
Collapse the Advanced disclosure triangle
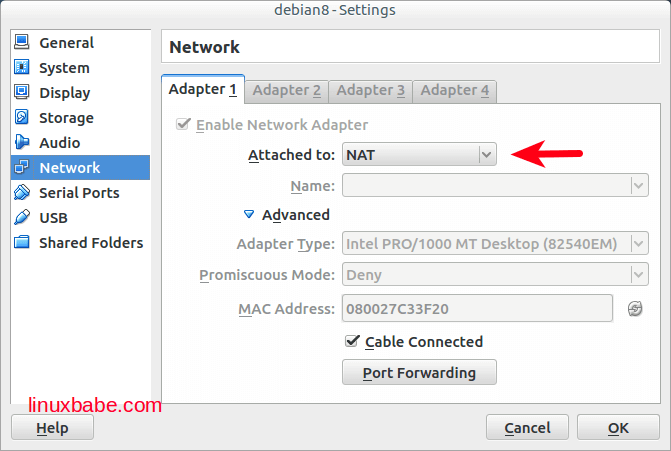(x=249, y=214)
